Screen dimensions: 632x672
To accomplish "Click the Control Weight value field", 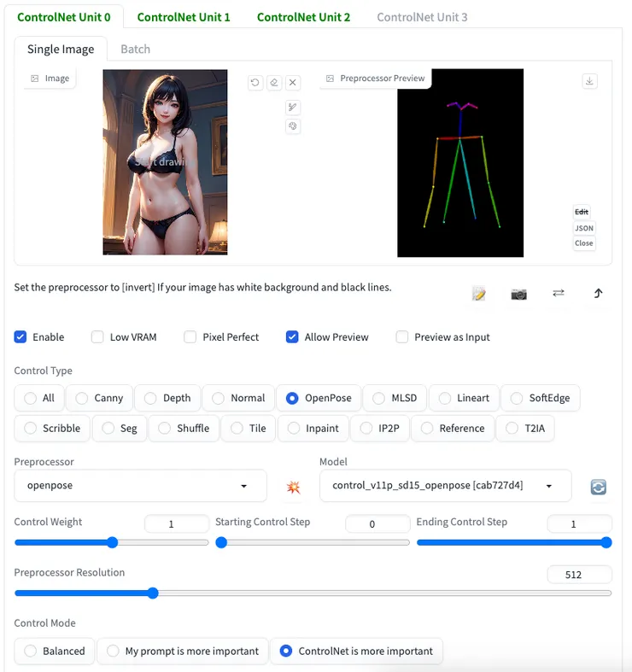I will pos(177,523).
